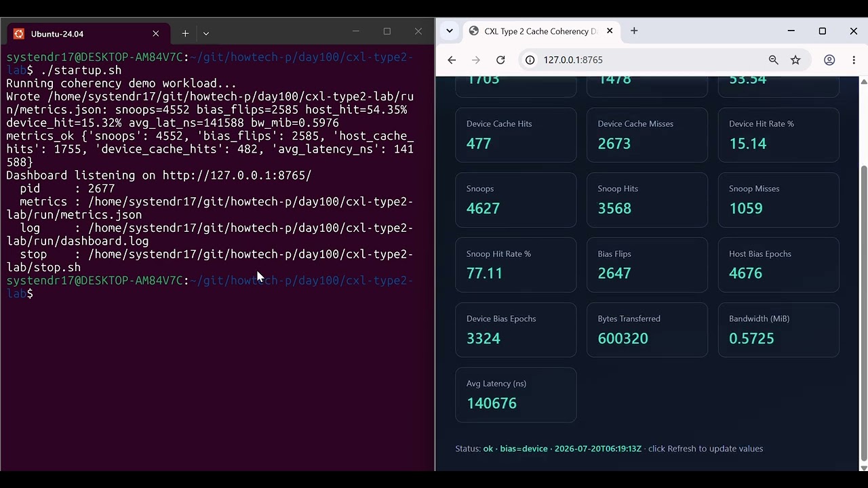The image size is (868, 488).
Task: Click the Host Bias Epochs value 4676
Action: pyautogui.click(x=746, y=273)
